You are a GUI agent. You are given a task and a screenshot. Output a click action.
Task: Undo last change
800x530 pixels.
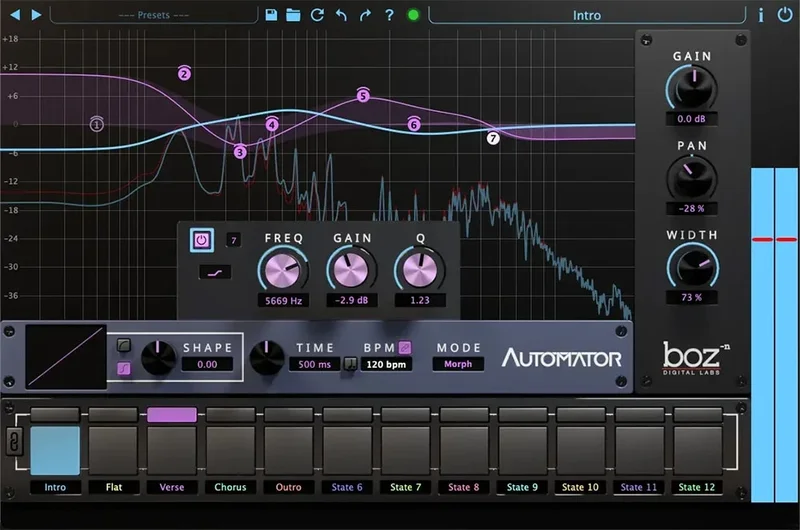tap(341, 15)
